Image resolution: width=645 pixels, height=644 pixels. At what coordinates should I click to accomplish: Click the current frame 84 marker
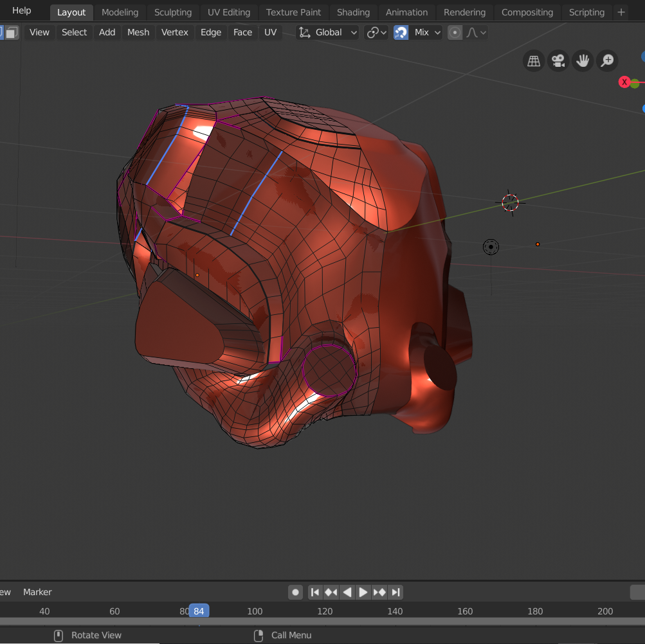(x=199, y=611)
